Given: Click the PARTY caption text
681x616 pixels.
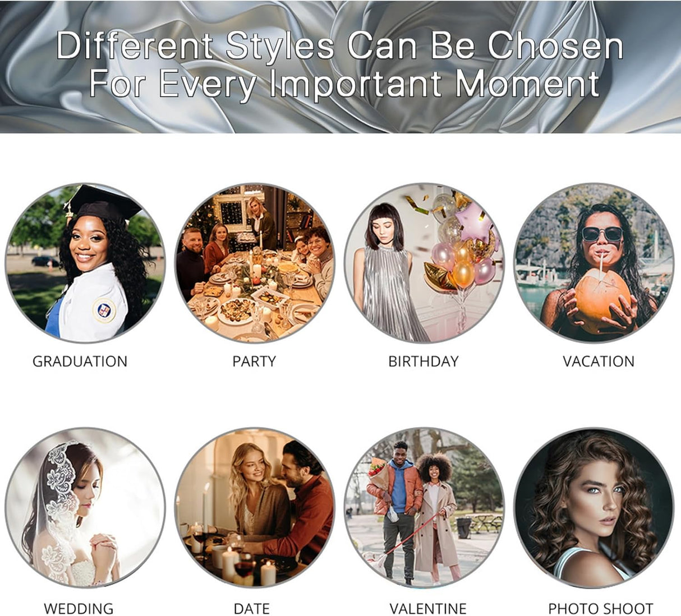Looking at the screenshot, I should [x=254, y=362].
